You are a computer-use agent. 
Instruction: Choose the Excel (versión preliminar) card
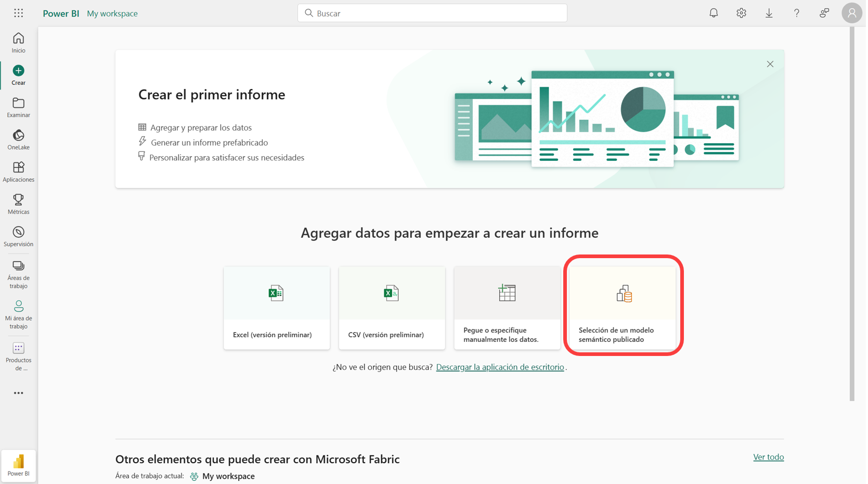pyautogui.click(x=277, y=308)
